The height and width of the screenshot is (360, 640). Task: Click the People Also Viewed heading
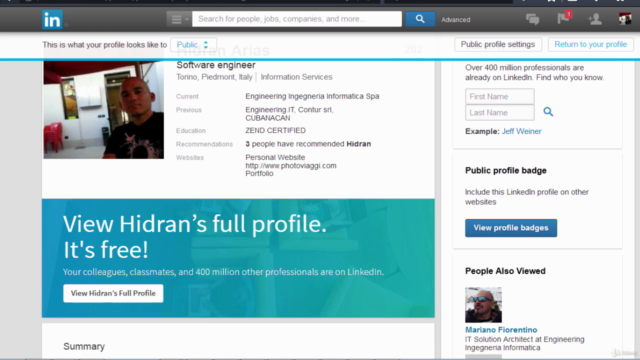(505, 271)
